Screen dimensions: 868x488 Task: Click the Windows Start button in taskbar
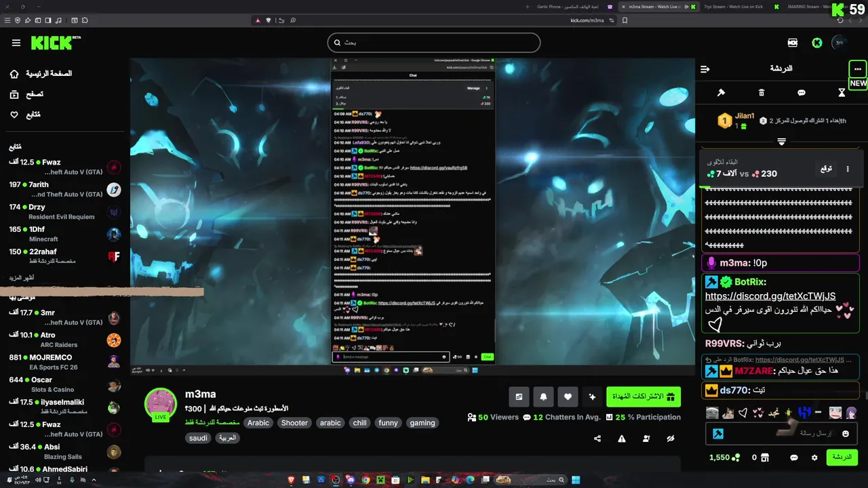click(576, 480)
